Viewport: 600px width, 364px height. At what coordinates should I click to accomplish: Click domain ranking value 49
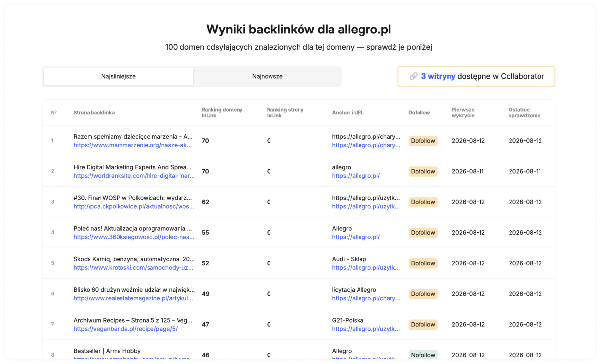(x=205, y=294)
